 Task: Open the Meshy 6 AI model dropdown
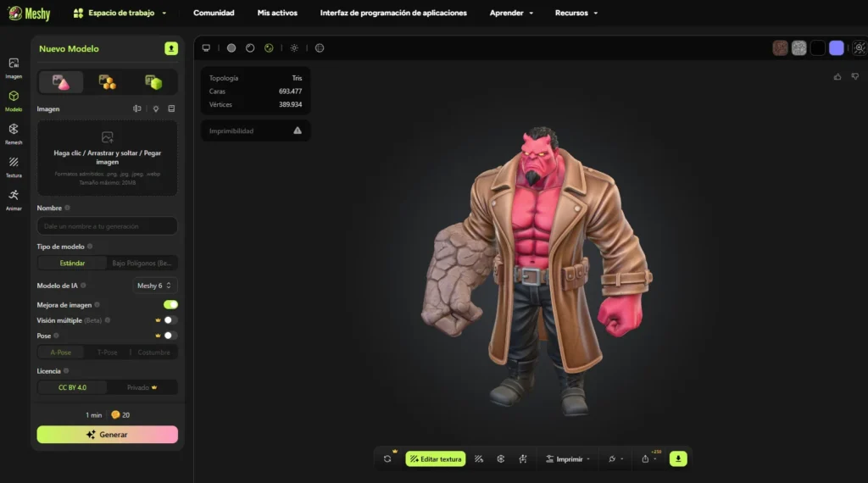click(154, 286)
